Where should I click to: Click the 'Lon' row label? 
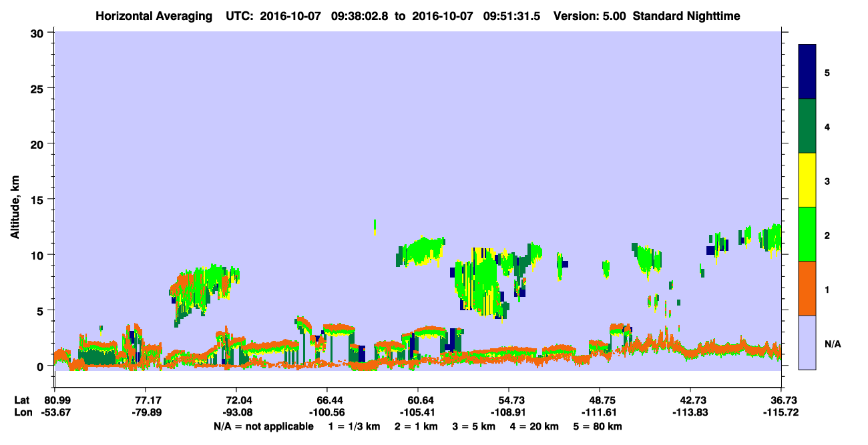[x=22, y=412]
